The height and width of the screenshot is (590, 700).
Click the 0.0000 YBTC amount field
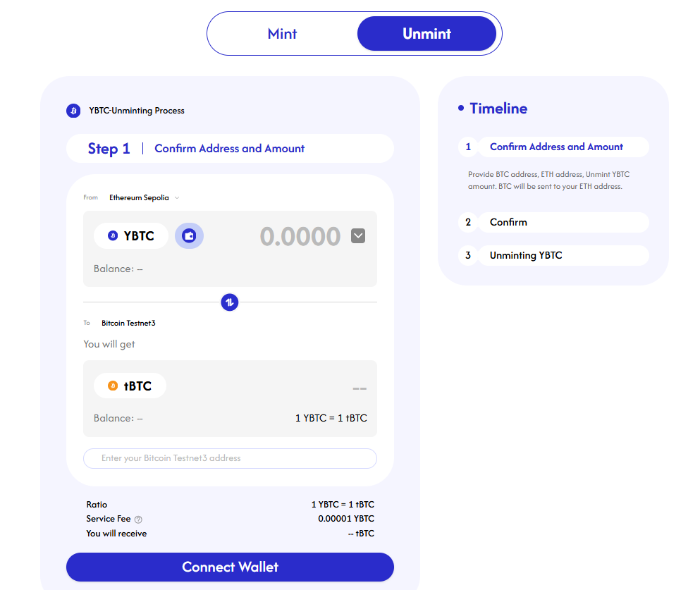point(300,236)
